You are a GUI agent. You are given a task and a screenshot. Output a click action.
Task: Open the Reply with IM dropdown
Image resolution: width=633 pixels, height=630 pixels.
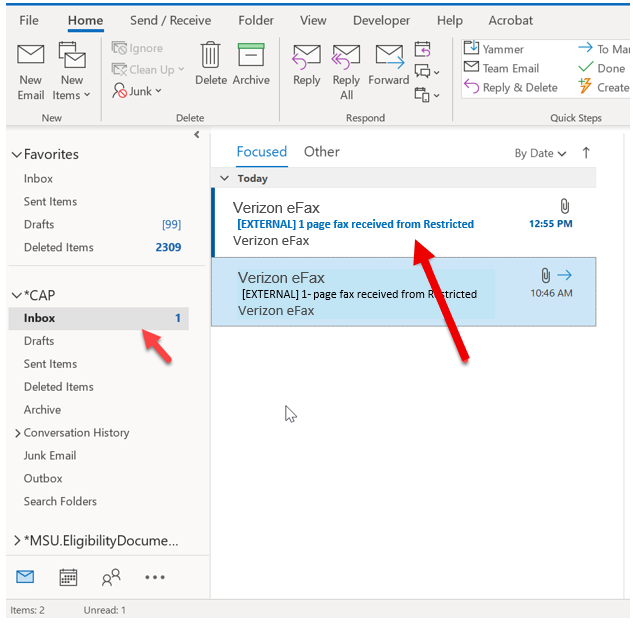coord(427,72)
